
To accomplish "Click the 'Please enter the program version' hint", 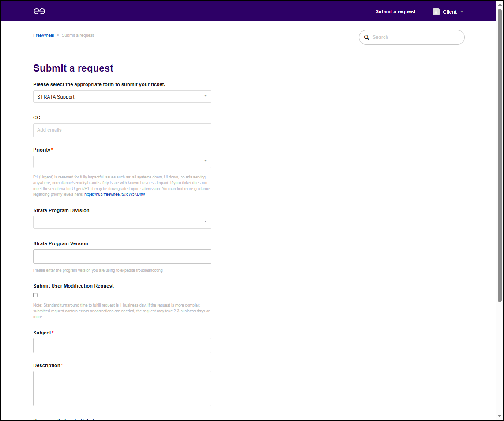I will [98, 270].
